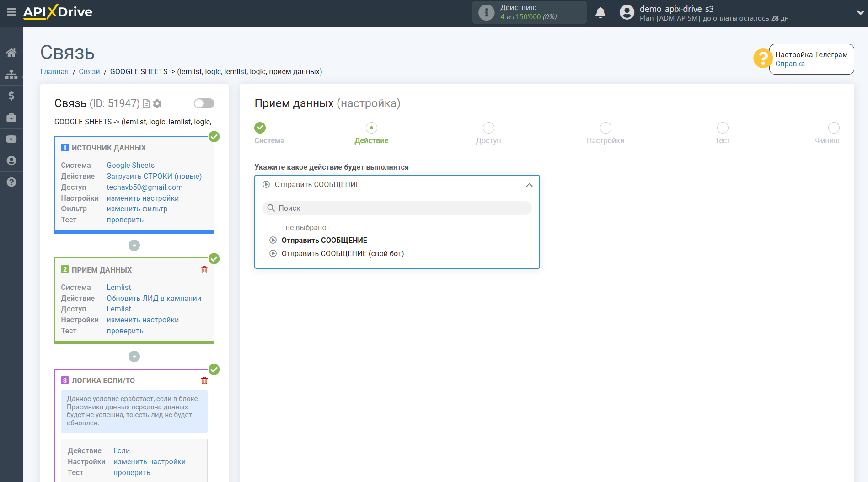This screenshot has height=482, width=868.
Task: Open Google Sheets system link
Action: tap(130, 165)
